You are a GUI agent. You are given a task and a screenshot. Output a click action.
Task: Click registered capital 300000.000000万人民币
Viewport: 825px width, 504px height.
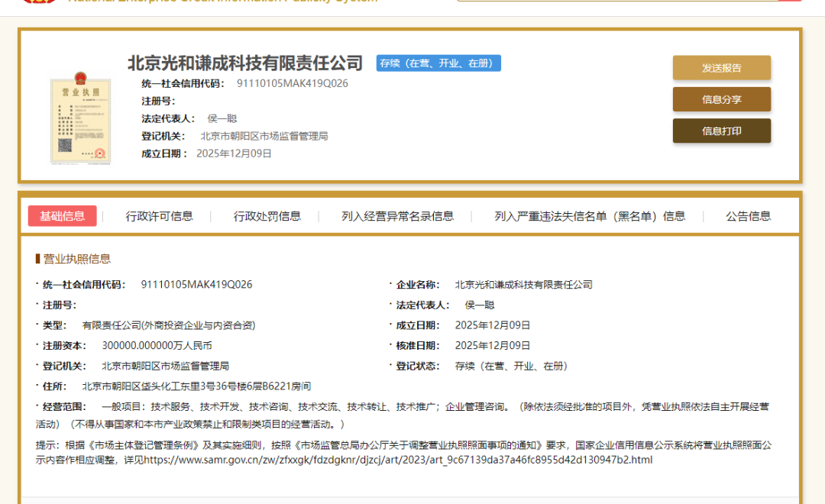click(157, 346)
